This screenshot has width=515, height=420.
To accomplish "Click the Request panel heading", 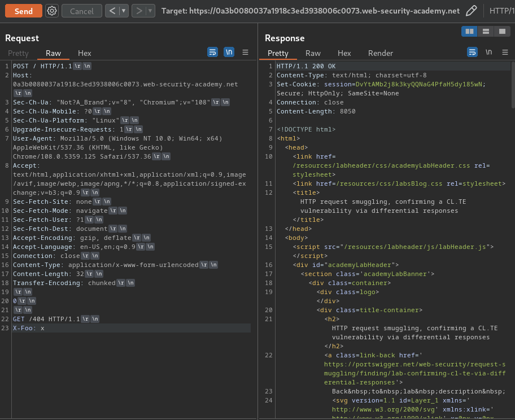I will tap(22, 38).
